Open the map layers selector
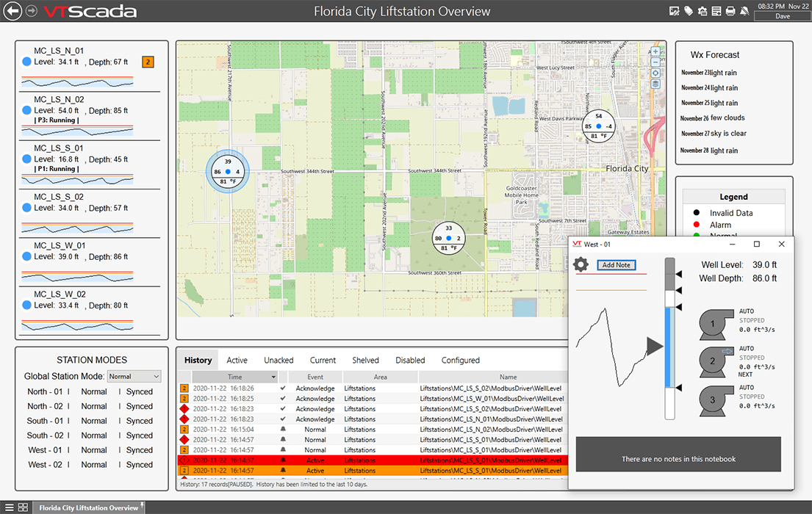Viewport: 812px width, 514px height. pyautogui.click(x=655, y=84)
